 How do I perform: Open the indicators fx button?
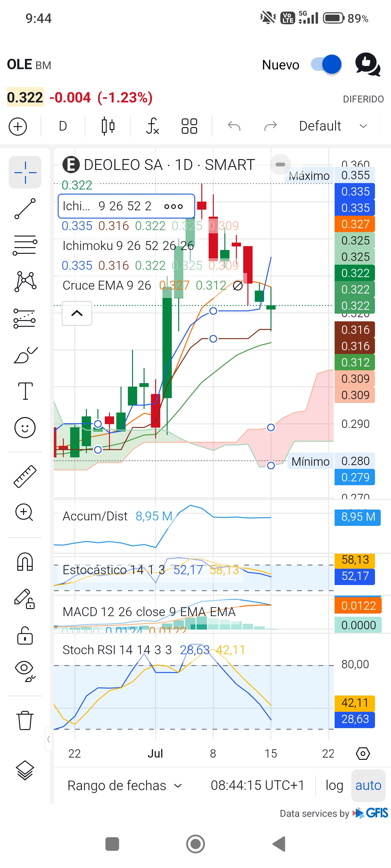click(153, 126)
